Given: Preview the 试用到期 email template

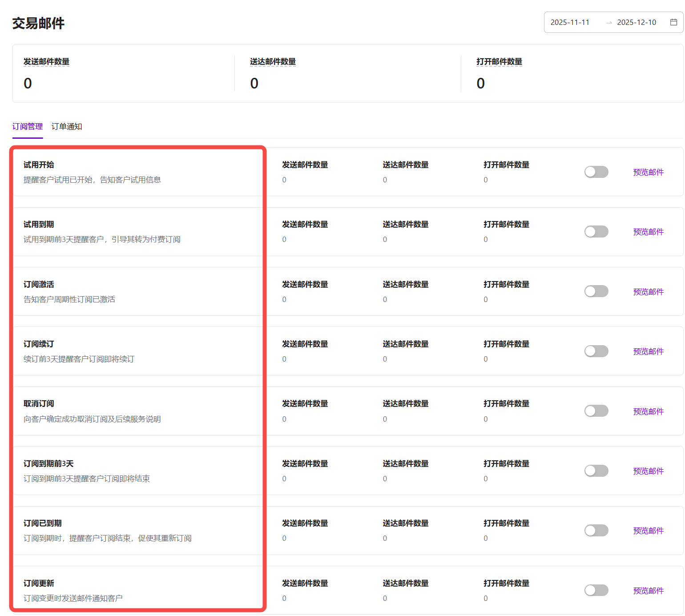Looking at the screenshot, I should pos(648,232).
